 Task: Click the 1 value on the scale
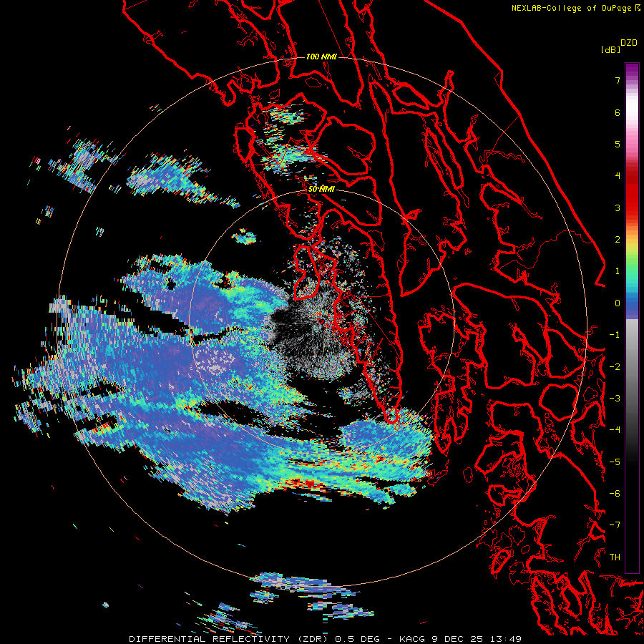[618, 271]
